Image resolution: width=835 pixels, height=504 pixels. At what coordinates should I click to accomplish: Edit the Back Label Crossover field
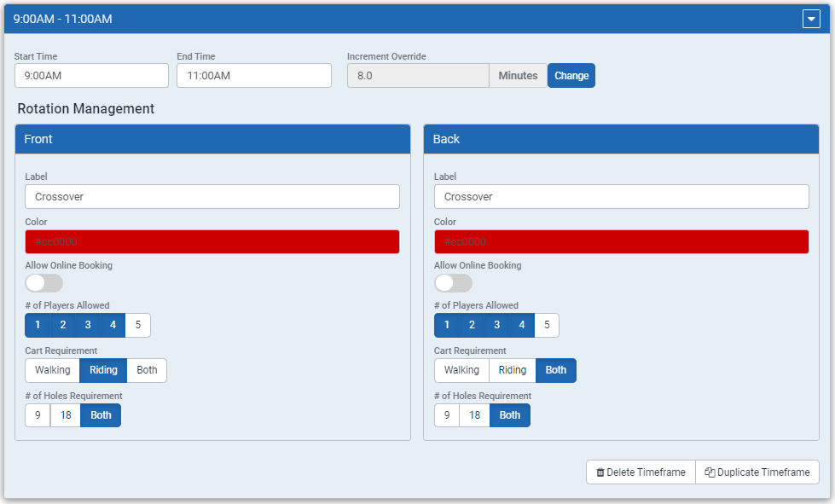622,196
